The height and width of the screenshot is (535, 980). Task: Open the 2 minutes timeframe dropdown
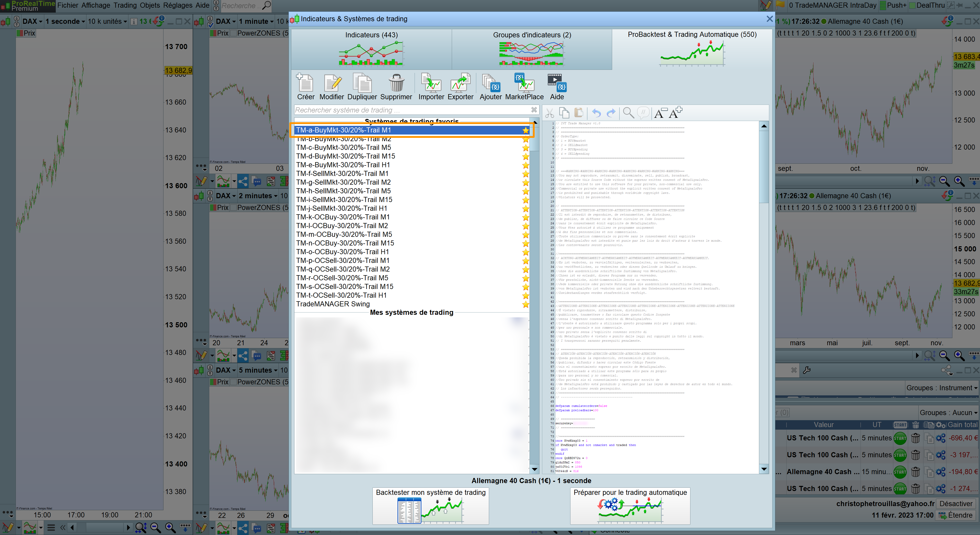tap(258, 196)
